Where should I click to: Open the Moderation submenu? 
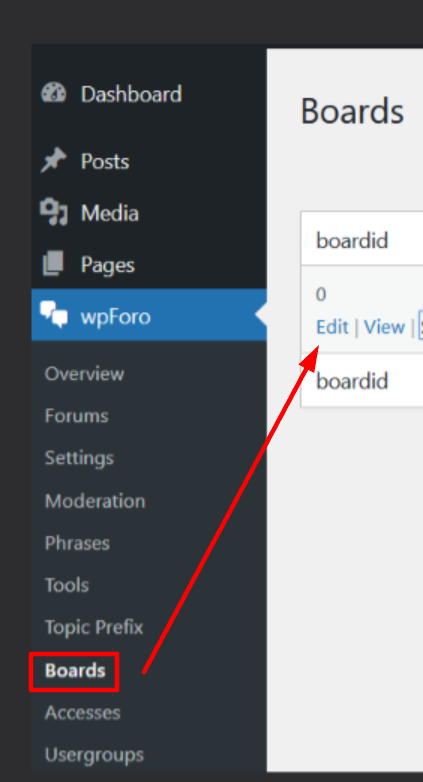click(95, 500)
